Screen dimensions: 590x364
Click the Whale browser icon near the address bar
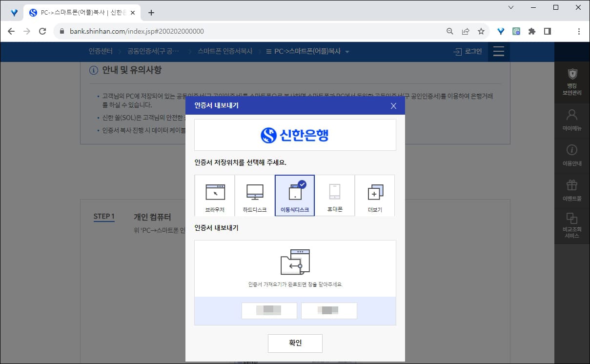tap(500, 31)
